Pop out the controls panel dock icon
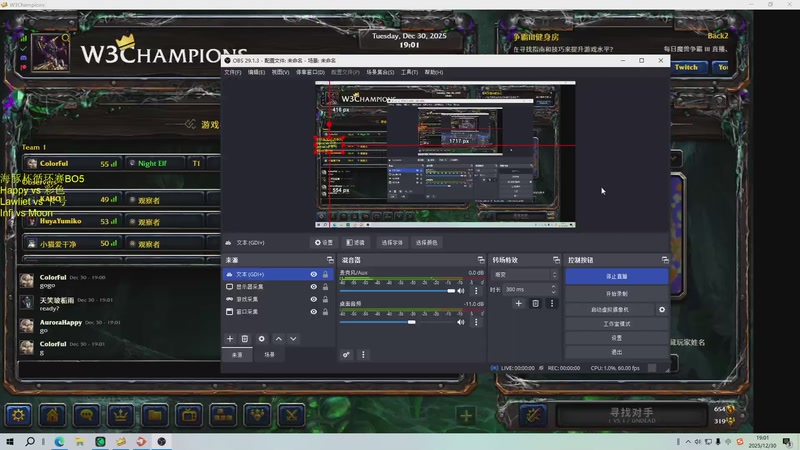The image size is (800, 450). 665,260
